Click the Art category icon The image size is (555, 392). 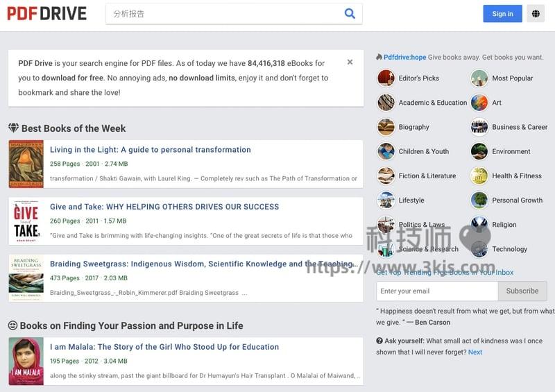[479, 103]
